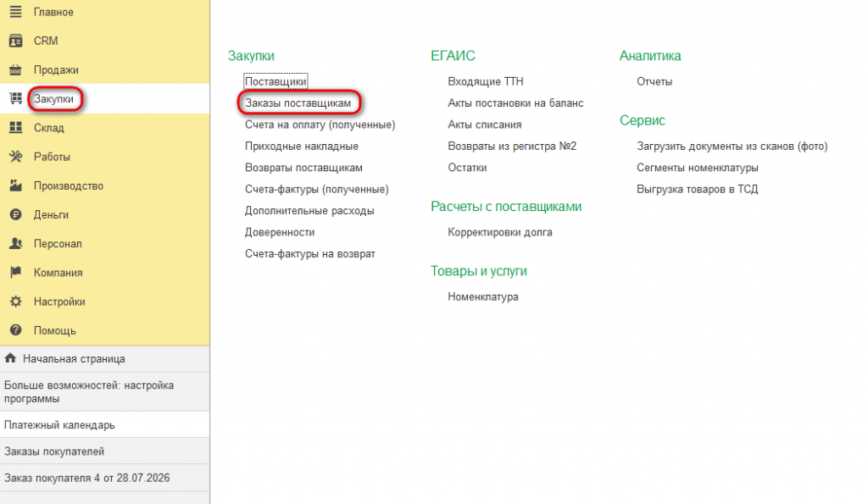
Task: Click the CRM contact card icon
Action: click(15, 41)
